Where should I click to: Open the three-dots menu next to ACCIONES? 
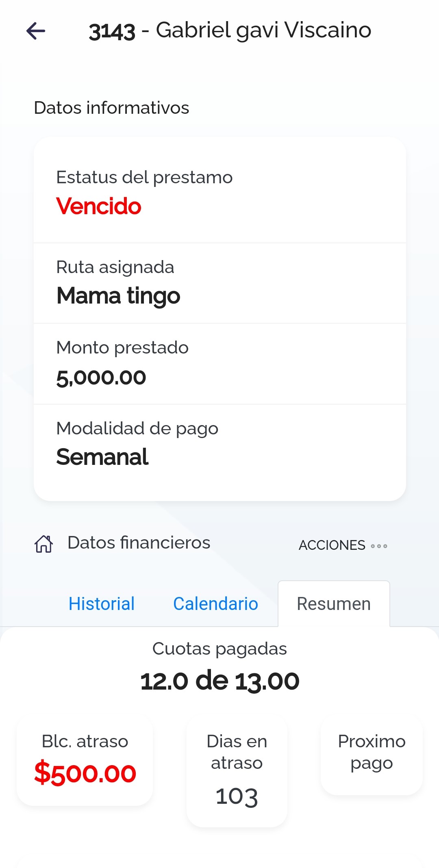(x=379, y=546)
